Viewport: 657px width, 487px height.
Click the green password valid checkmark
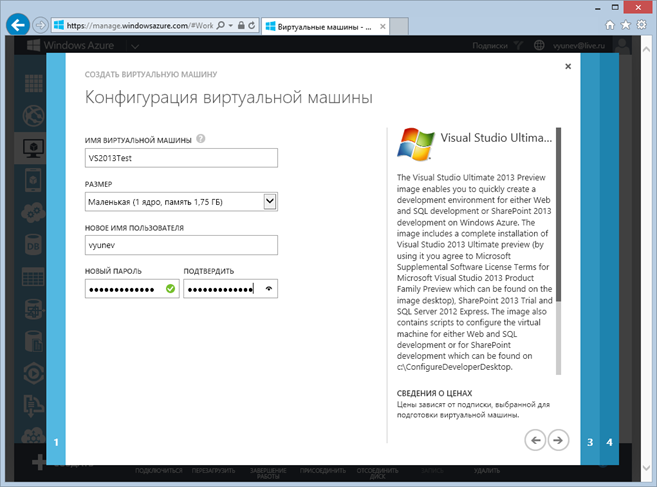coord(170,289)
